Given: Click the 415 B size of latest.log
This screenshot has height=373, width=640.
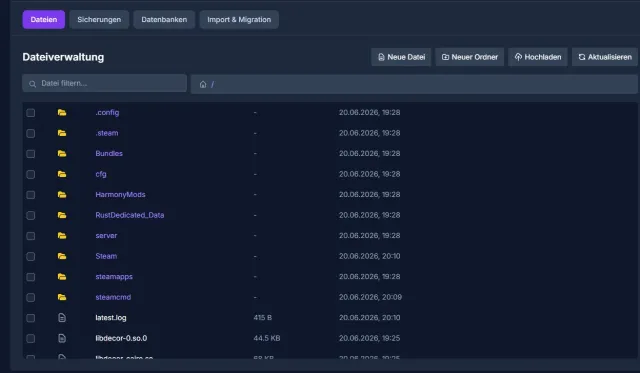Looking at the screenshot, I should pos(262,317).
